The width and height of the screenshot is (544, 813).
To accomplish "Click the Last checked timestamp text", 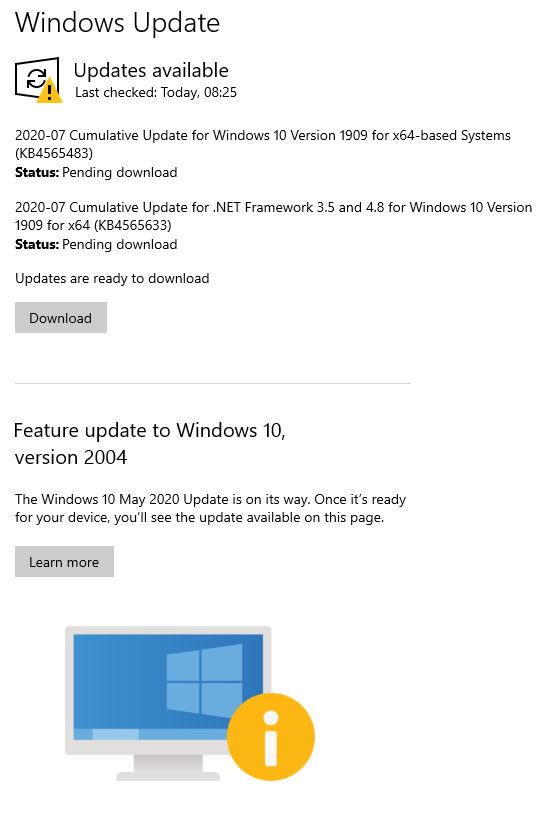I will click(156, 92).
